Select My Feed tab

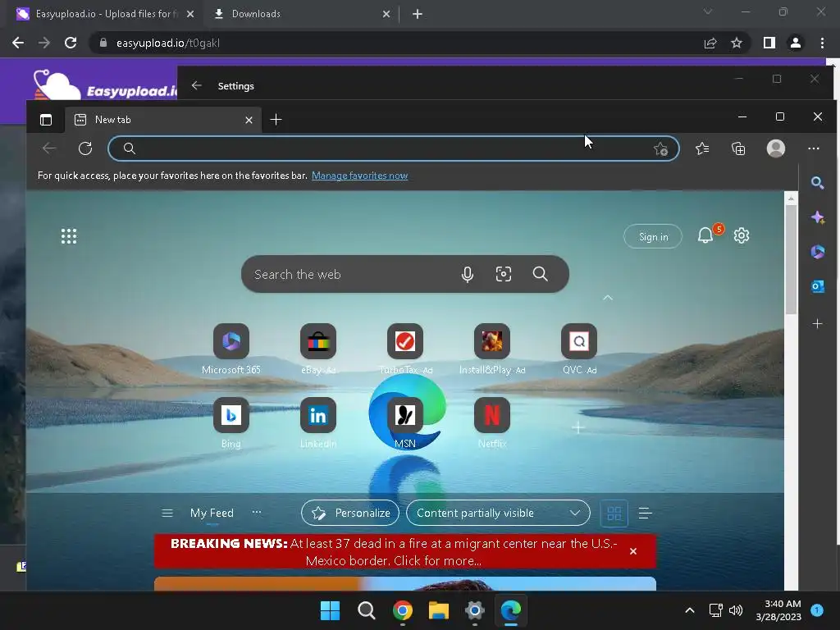coord(212,514)
